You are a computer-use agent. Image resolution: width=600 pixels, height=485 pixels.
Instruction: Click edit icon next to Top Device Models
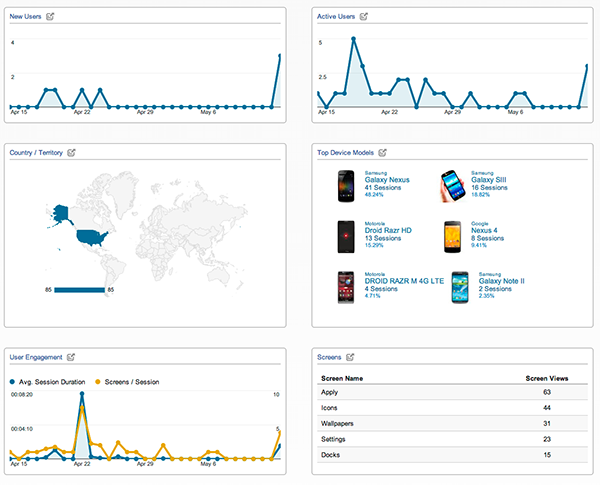coord(383,153)
